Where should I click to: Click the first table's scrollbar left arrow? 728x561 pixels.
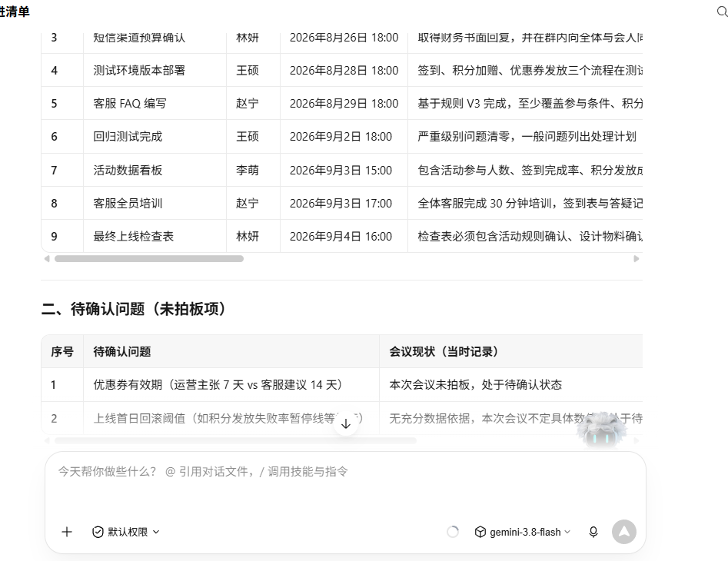pyautogui.click(x=46, y=259)
